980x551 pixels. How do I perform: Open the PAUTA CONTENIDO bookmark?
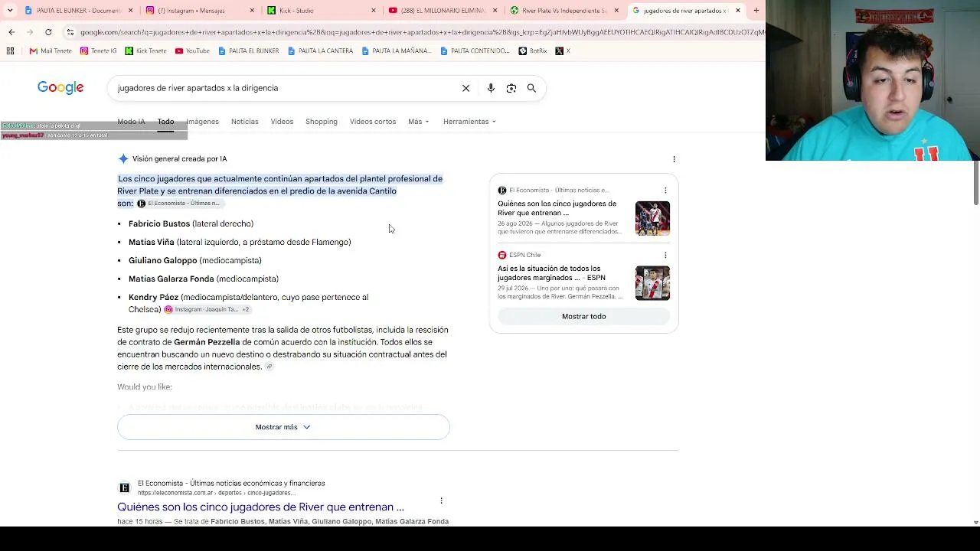(x=475, y=51)
